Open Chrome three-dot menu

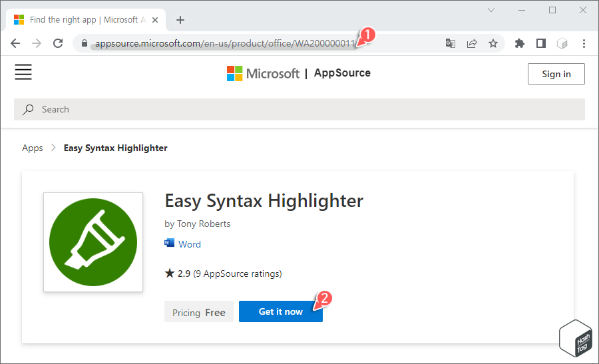[x=584, y=43]
